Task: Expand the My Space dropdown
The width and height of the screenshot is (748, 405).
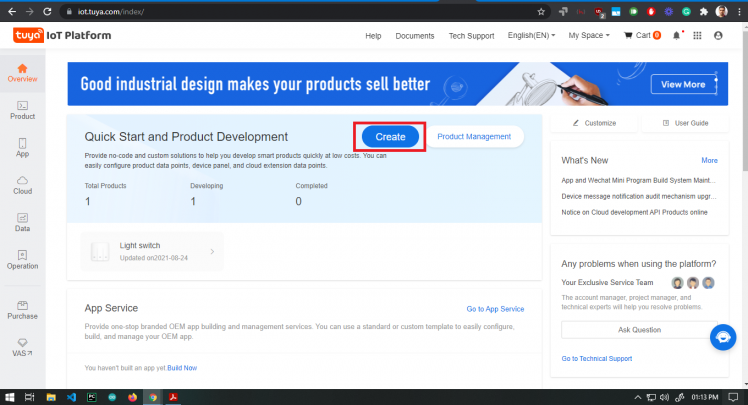Action: point(589,35)
